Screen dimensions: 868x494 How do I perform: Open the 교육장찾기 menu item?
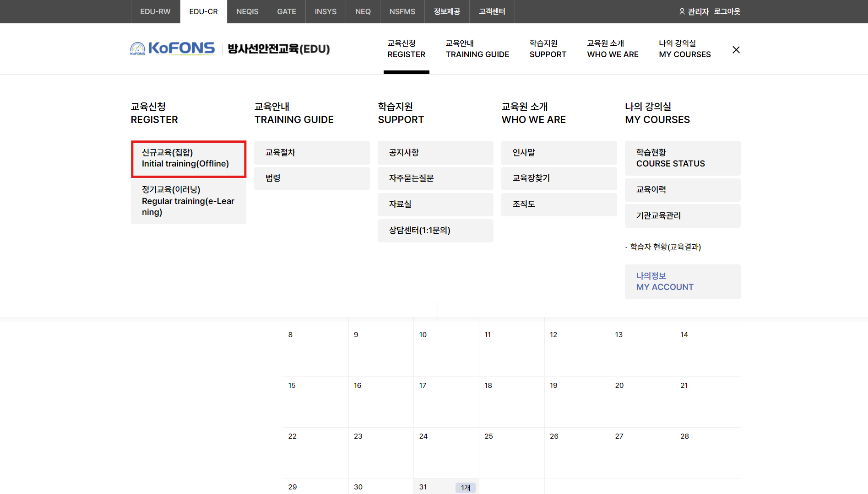(559, 178)
